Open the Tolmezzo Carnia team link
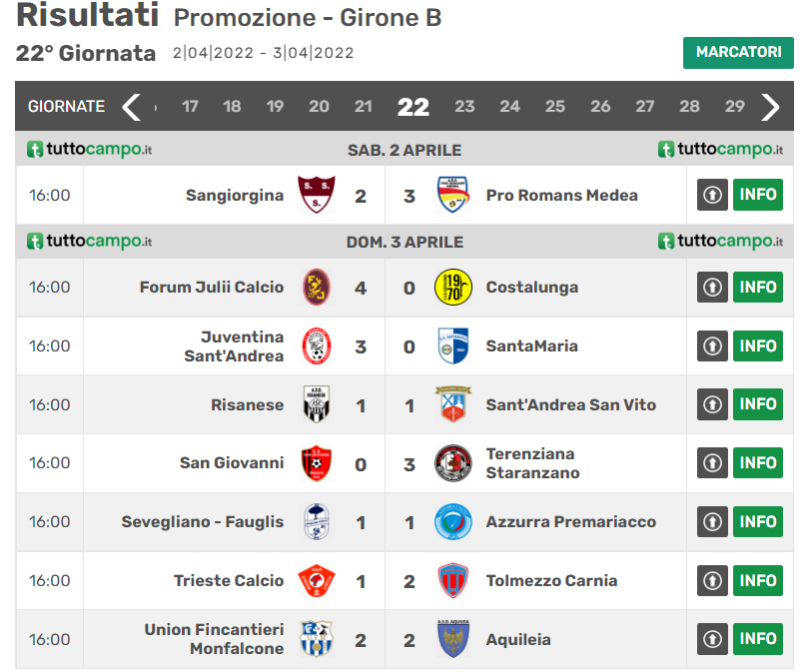 point(551,581)
